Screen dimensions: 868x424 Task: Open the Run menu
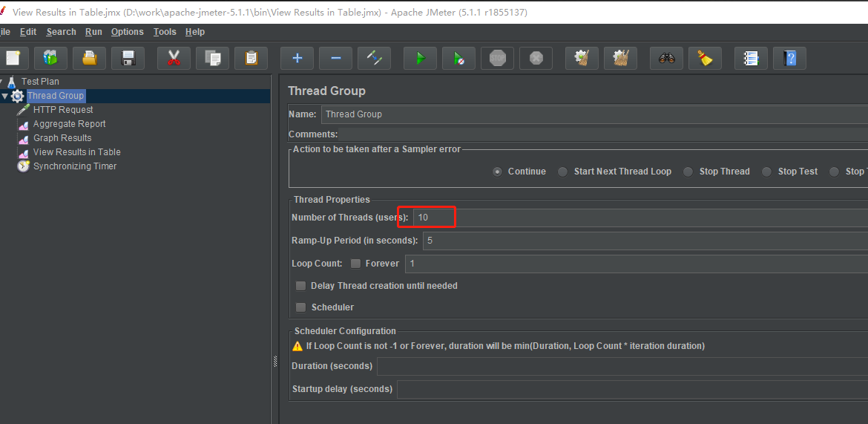(x=93, y=32)
